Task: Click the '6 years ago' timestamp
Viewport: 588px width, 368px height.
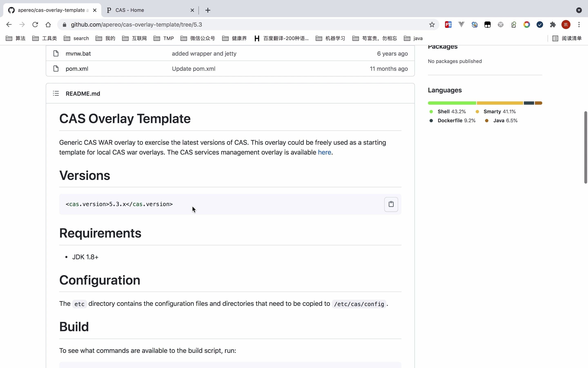Action: (x=392, y=54)
